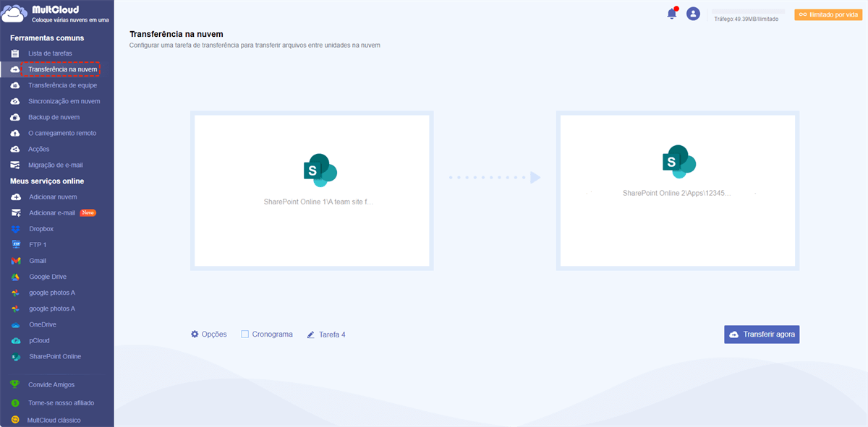
Task: Open pCloud drive entry
Action: click(39, 340)
